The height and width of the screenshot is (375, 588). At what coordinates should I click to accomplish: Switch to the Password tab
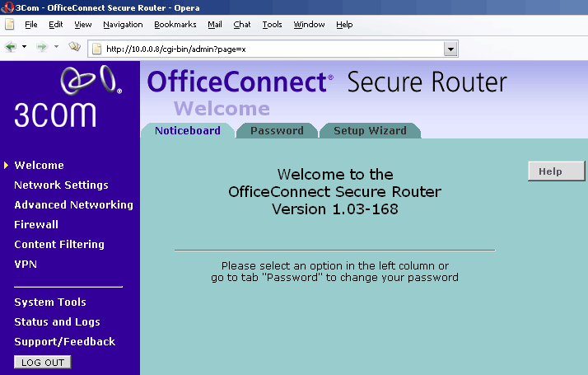277,130
